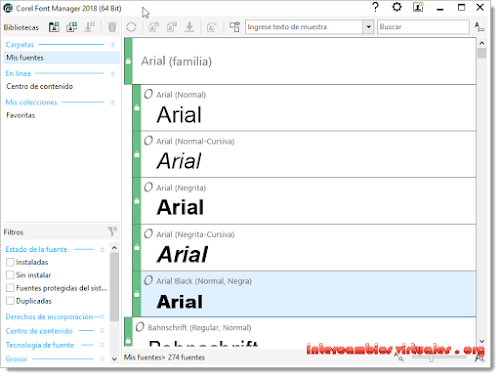Click in the Buscar search field
This screenshot has width=500, height=377.
(x=423, y=27)
